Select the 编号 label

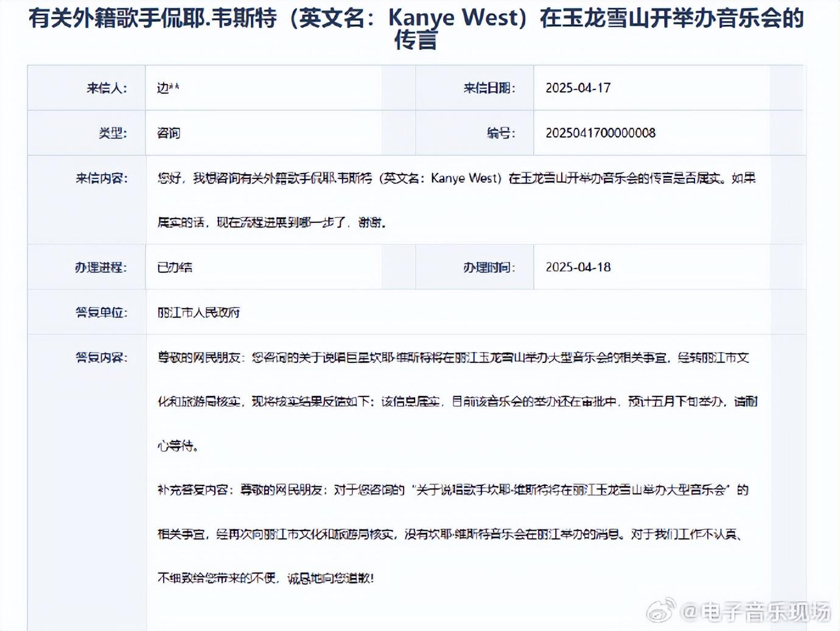(501, 133)
